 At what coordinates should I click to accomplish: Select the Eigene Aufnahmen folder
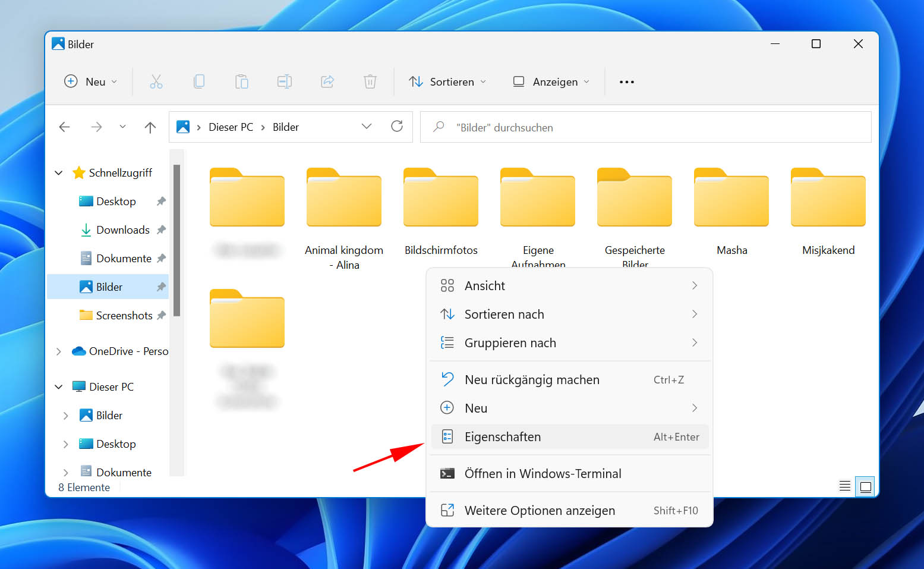[538, 216]
